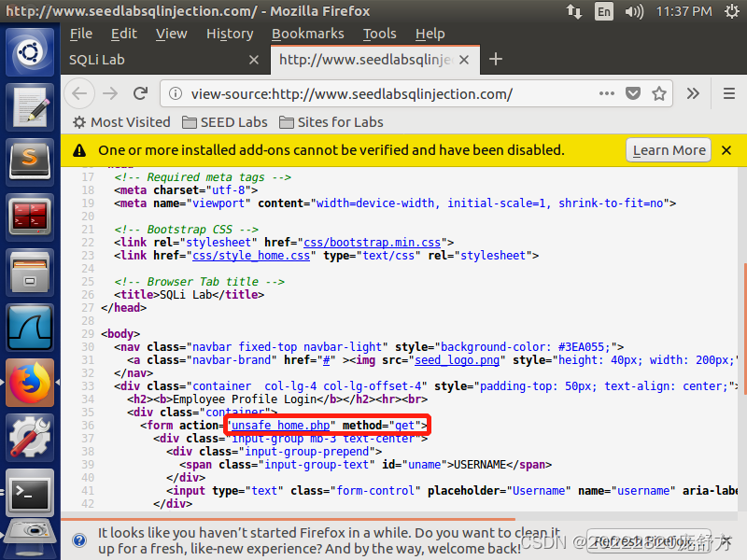Select the Firefox dock icon
Screen dimensions: 747x560
(x=30, y=383)
